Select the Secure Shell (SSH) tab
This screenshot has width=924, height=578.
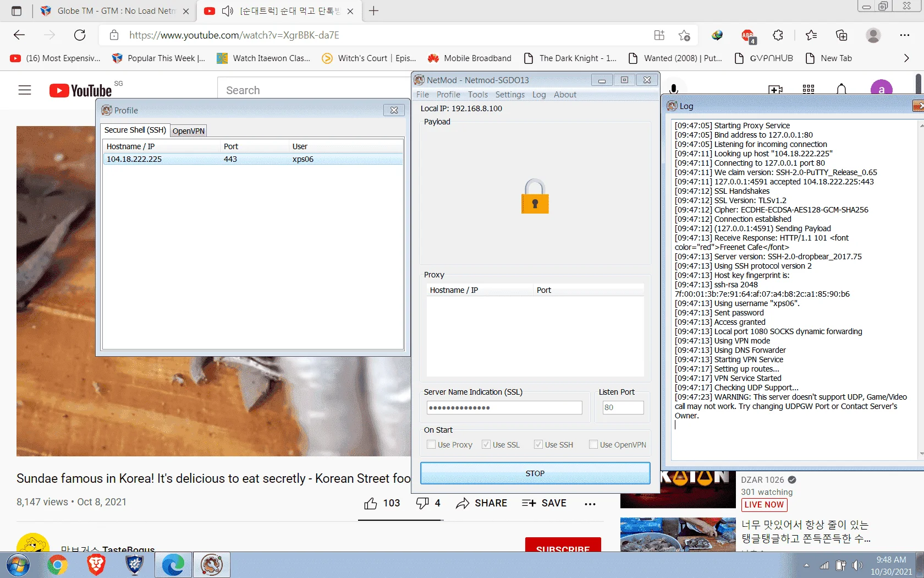coord(135,130)
